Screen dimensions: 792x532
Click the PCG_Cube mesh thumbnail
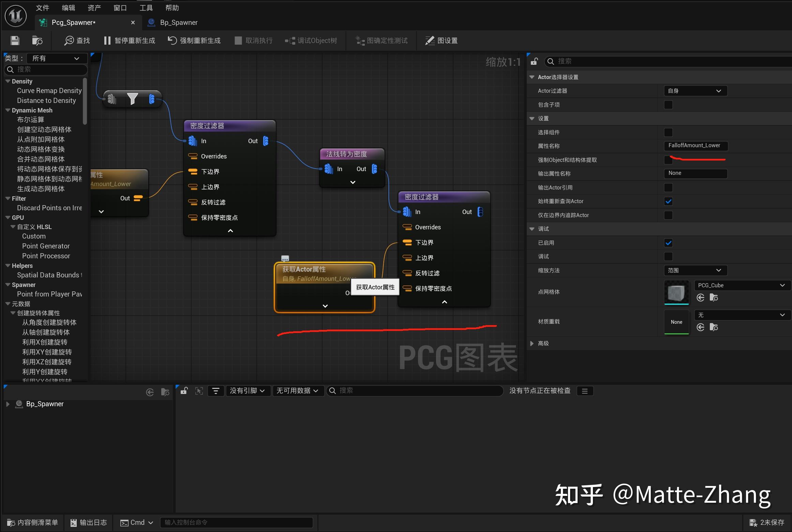[676, 292]
